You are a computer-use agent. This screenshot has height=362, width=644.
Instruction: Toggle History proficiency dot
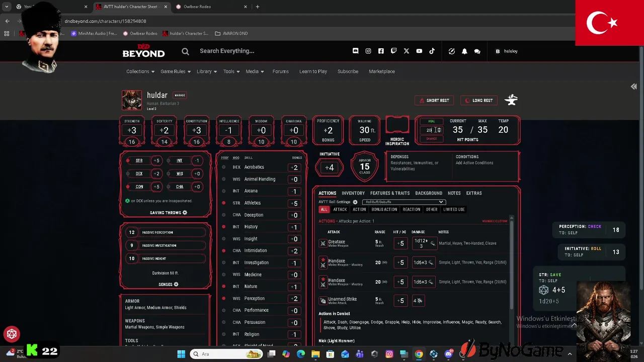point(224,227)
